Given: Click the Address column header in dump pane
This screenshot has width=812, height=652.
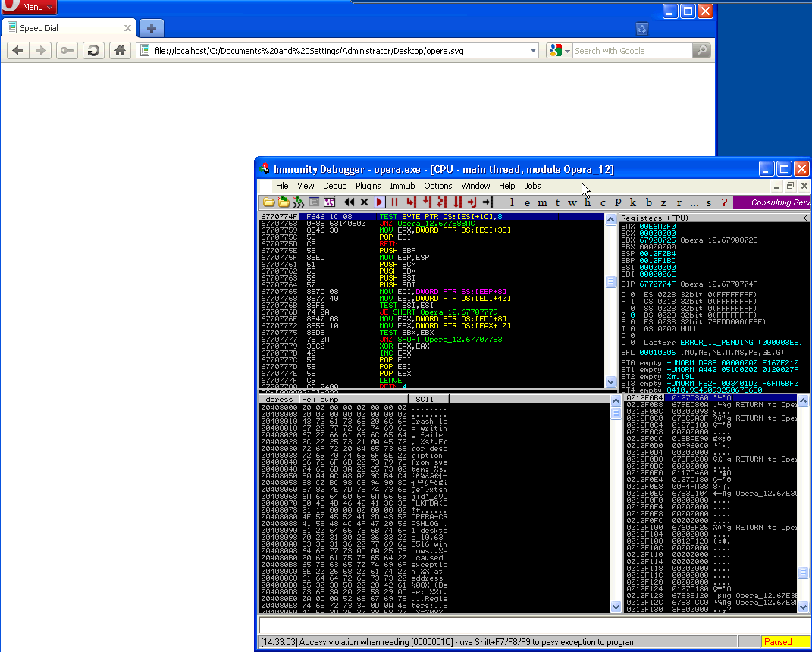Looking at the screenshot, I should click(279, 400).
